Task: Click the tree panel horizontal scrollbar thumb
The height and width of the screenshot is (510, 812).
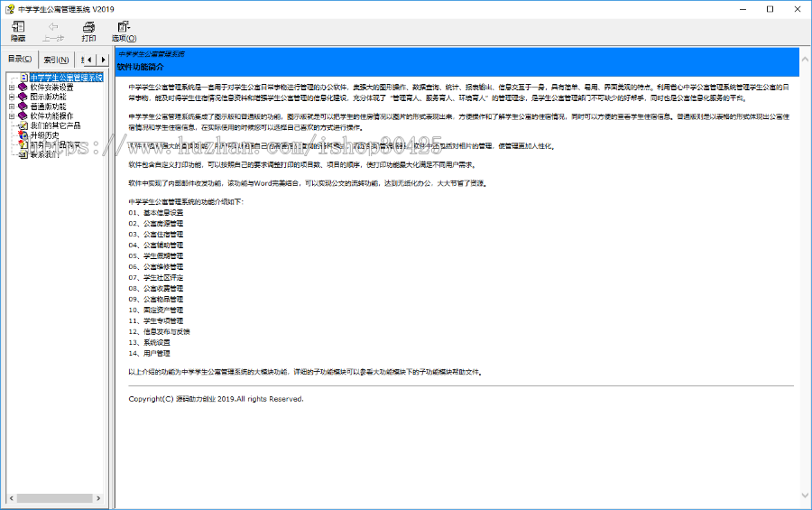Action: (54, 498)
